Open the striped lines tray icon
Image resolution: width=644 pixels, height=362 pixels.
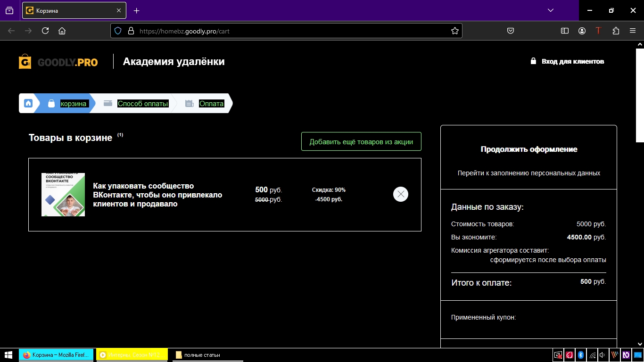pos(615,355)
